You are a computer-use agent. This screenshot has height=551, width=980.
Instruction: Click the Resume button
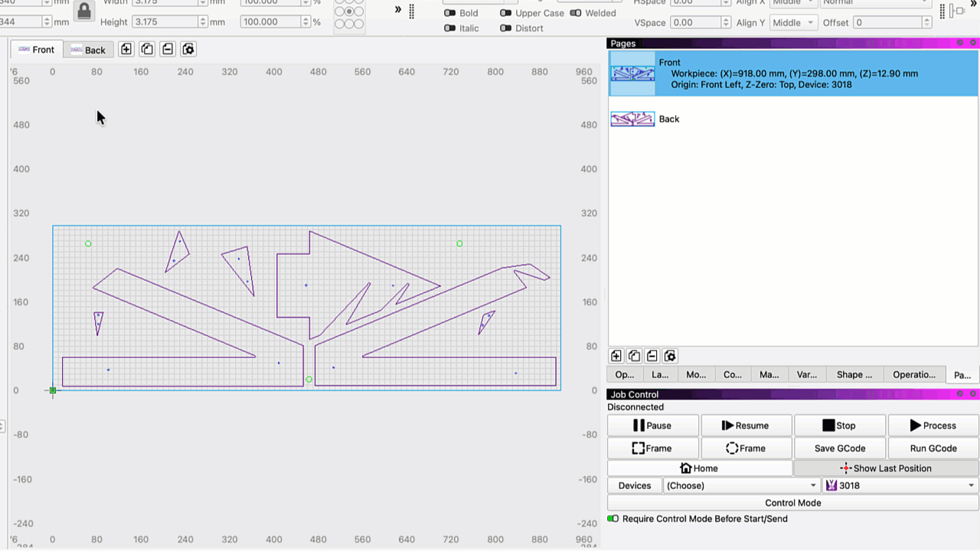tap(746, 425)
